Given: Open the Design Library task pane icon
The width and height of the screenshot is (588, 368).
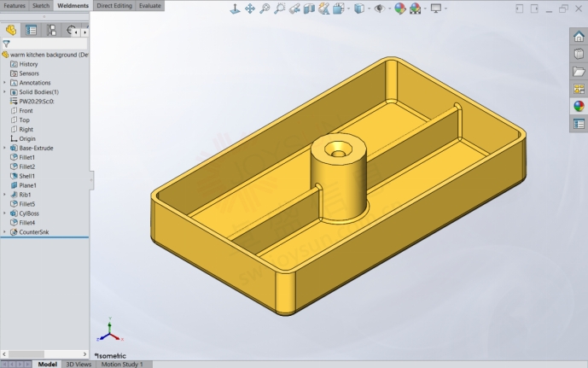Looking at the screenshot, I should [x=579, y=54].
